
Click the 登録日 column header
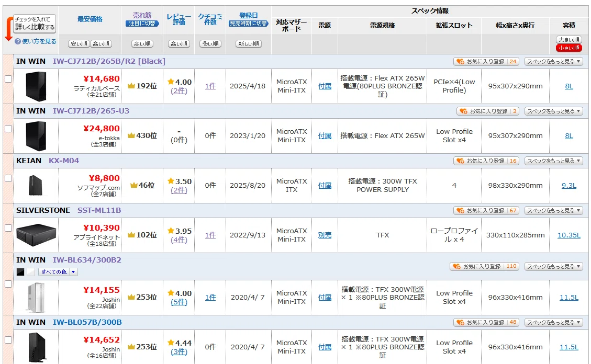click(248, 15)
